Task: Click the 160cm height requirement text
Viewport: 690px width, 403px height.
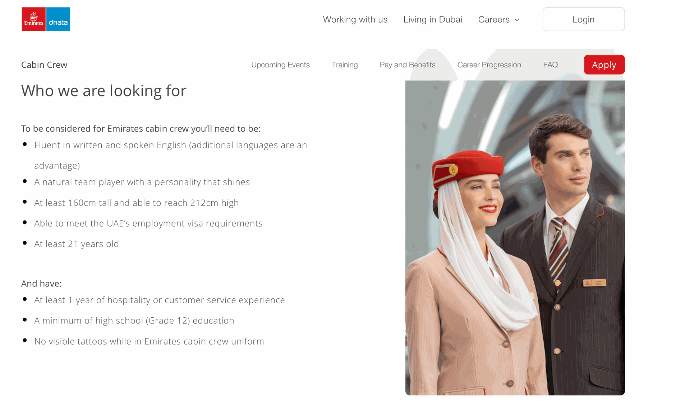Action: [136, 203]
